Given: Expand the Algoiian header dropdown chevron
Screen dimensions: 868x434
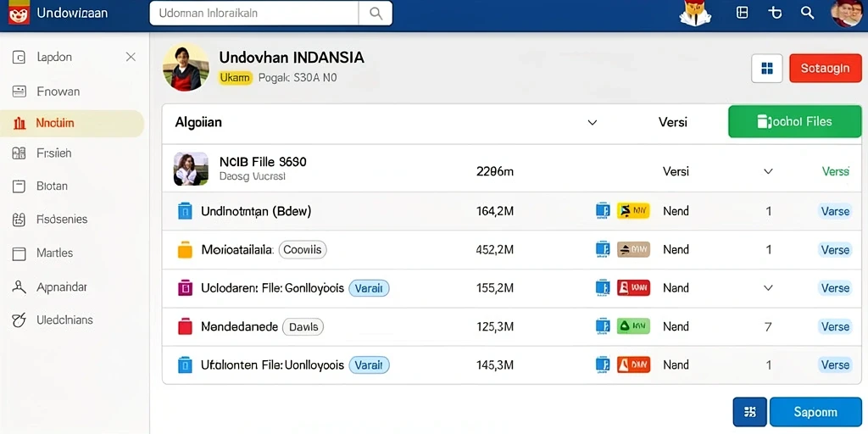Looking at the screenshot, I should click(592, 122).
